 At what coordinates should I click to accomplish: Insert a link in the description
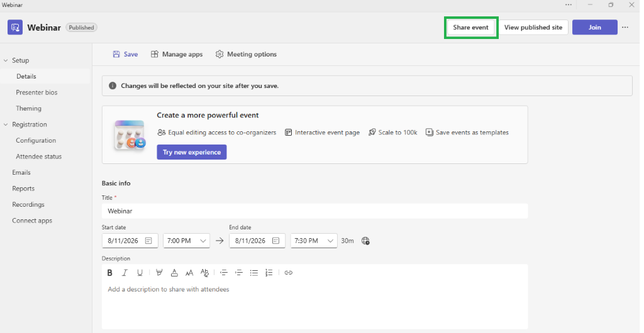(x=288, y=273)
